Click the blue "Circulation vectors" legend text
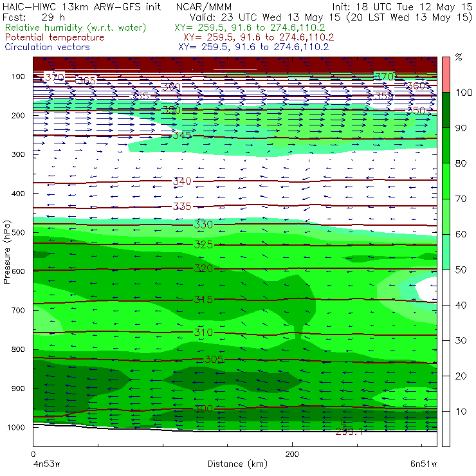The image size is (476, 476). tap(48, 47)
